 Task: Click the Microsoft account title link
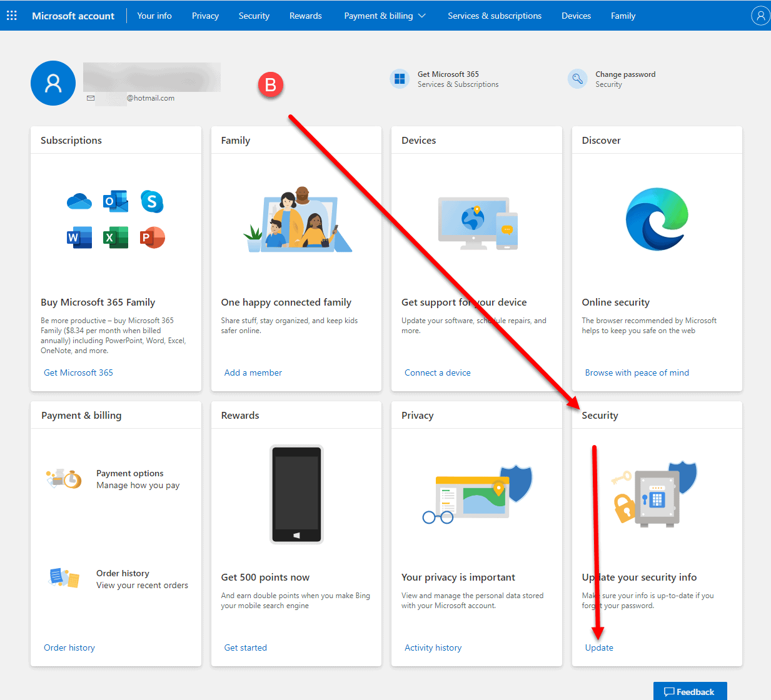[73, 16]
